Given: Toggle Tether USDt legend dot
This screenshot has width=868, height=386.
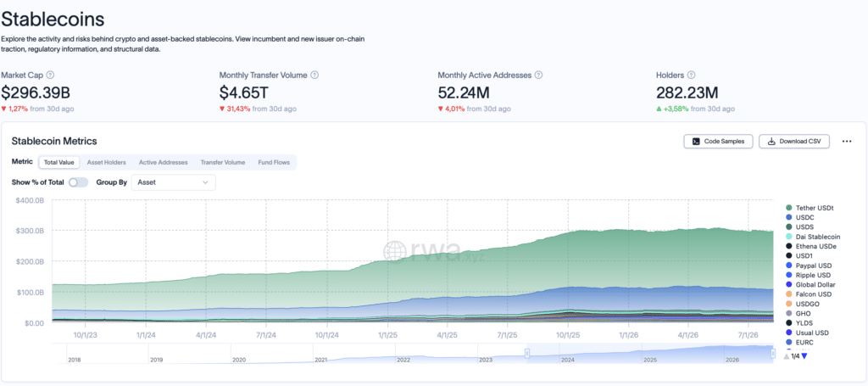Looking at the screenshot, I should 789,208.
